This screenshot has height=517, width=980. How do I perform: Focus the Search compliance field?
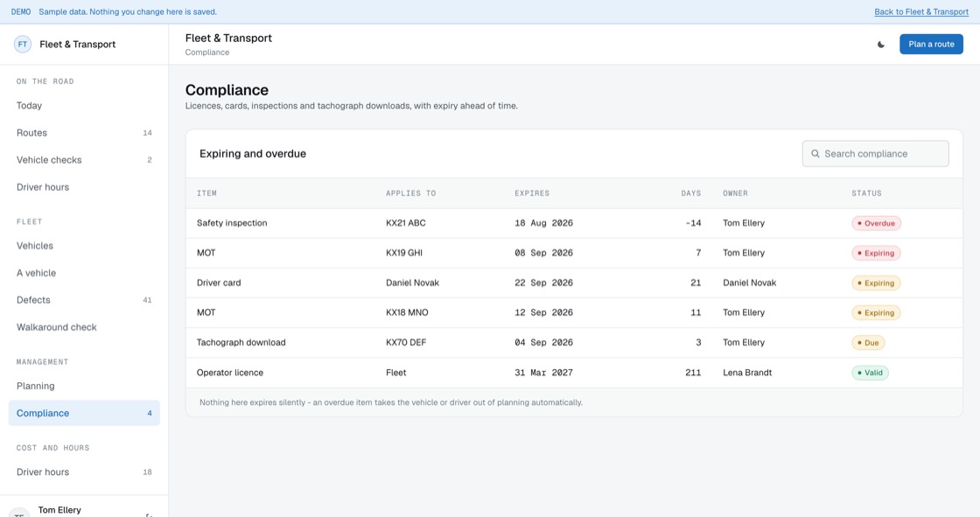(x=875, y=154)
